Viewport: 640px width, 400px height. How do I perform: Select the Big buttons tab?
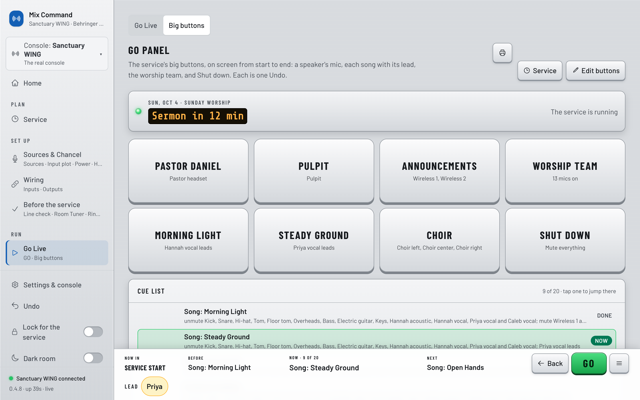(187, 25)
